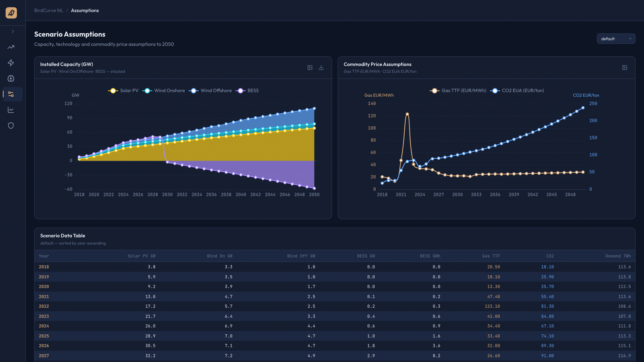This screenshot has width=644, height=362.
Task: Click the BESS point at 2050
Action: point(314,188)
